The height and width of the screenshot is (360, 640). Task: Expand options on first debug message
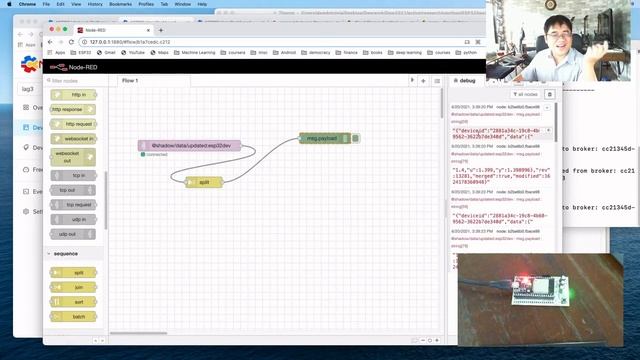tap(547, 107)
